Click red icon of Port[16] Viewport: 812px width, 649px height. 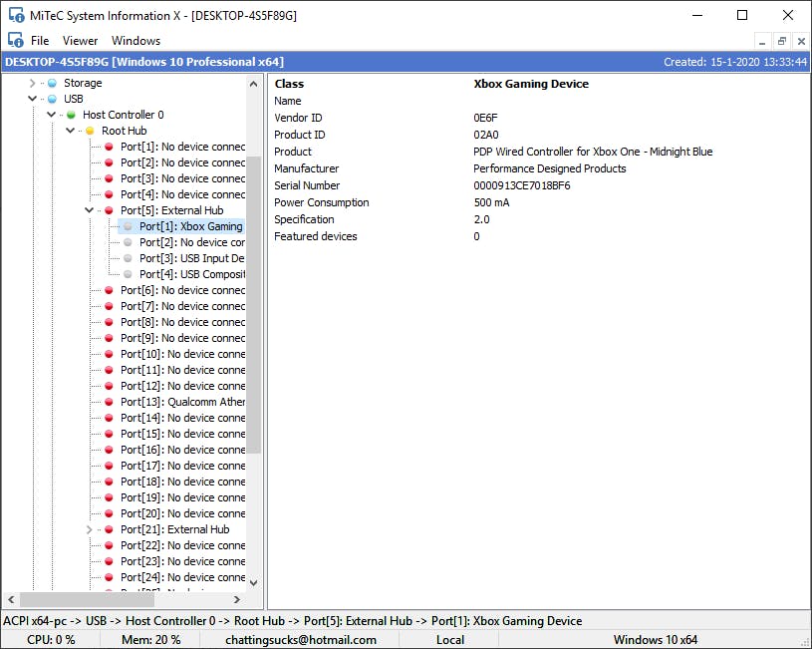[109, 450]
